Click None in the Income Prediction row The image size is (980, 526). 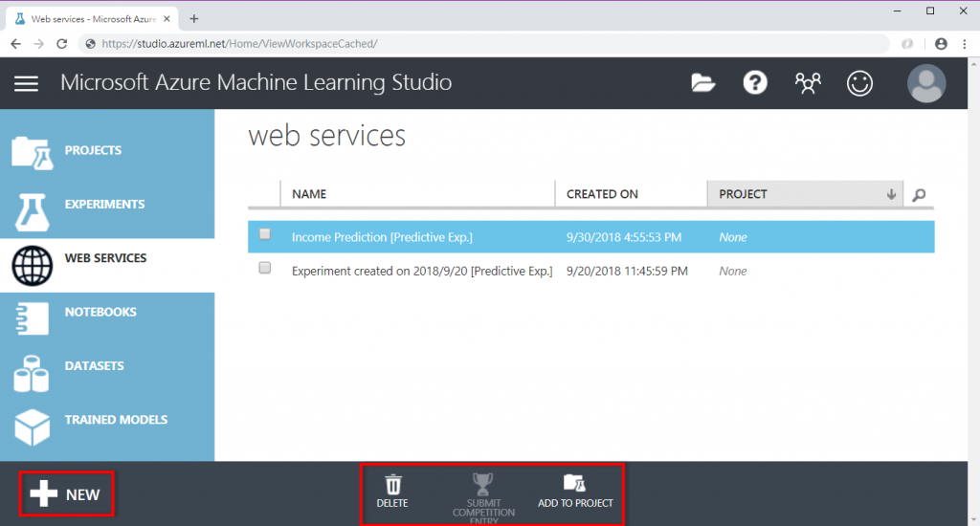732,237
